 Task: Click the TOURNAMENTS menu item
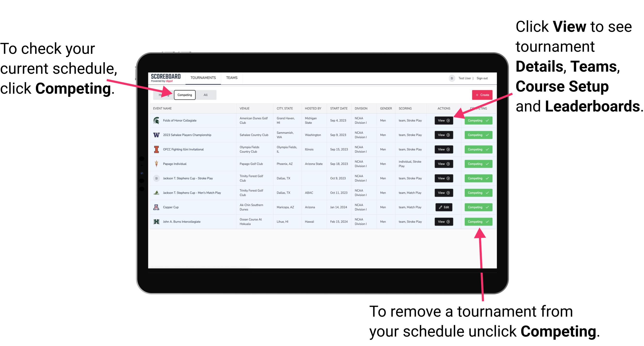pos(202,77)
